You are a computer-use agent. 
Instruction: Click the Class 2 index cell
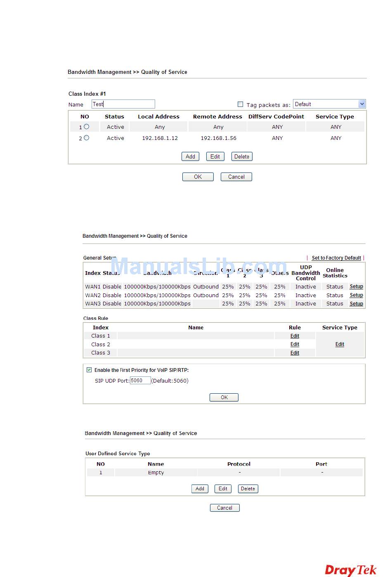101,344
